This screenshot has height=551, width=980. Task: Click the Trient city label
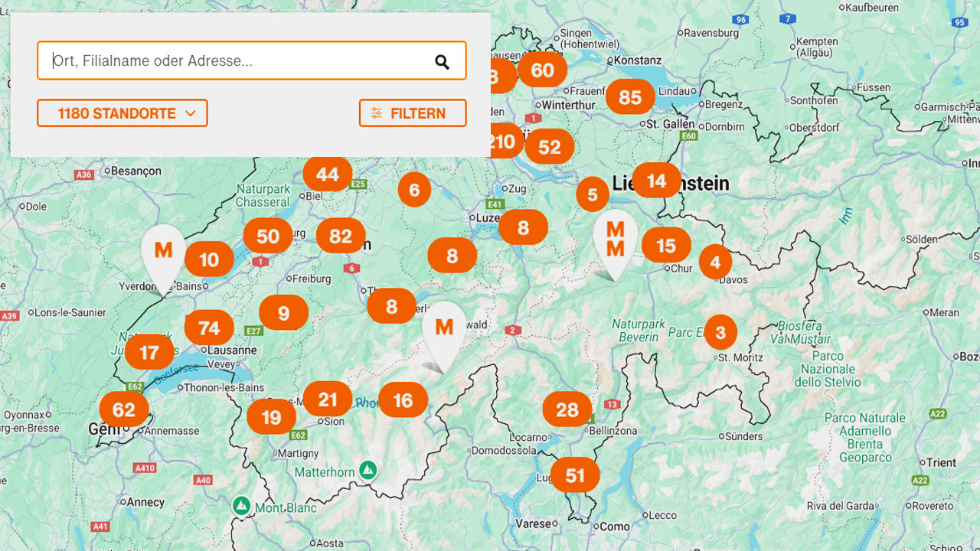pos(941,462)
